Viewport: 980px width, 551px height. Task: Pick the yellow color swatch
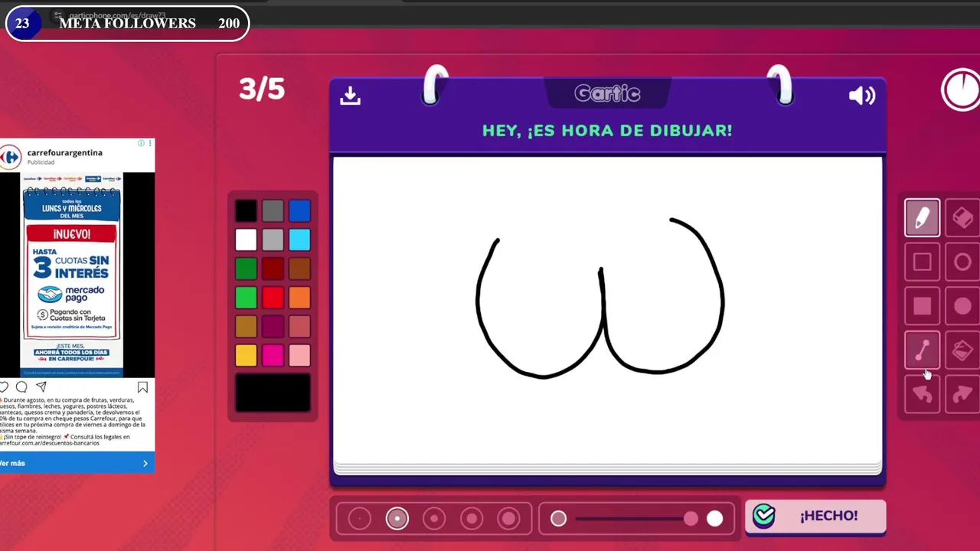tap(246, 356)
